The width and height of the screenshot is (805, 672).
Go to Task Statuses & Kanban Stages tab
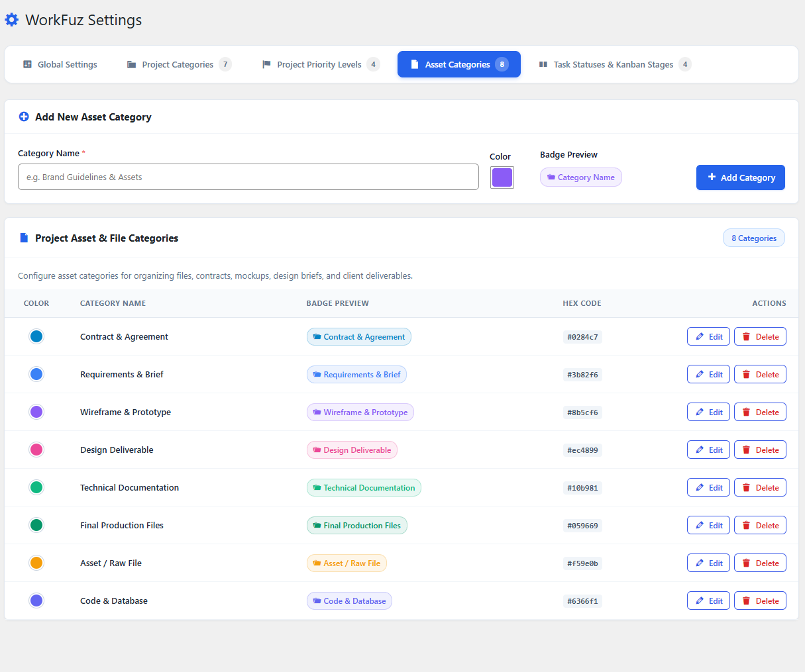(614, 64)
